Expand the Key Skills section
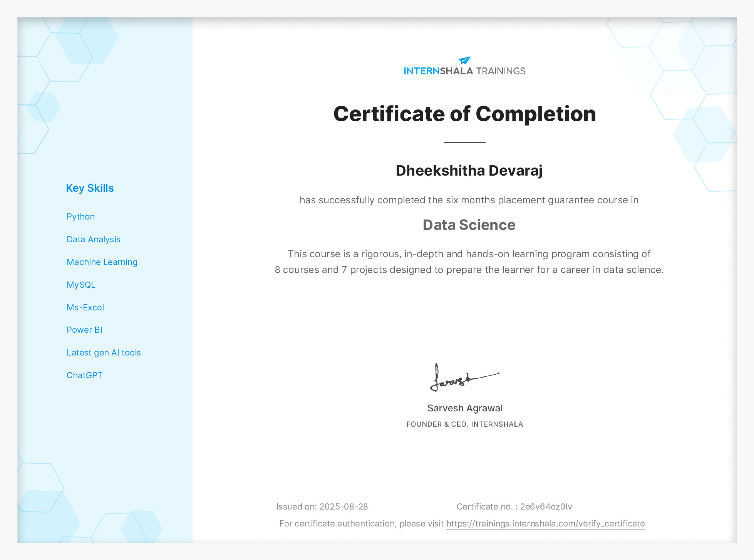 90,188
